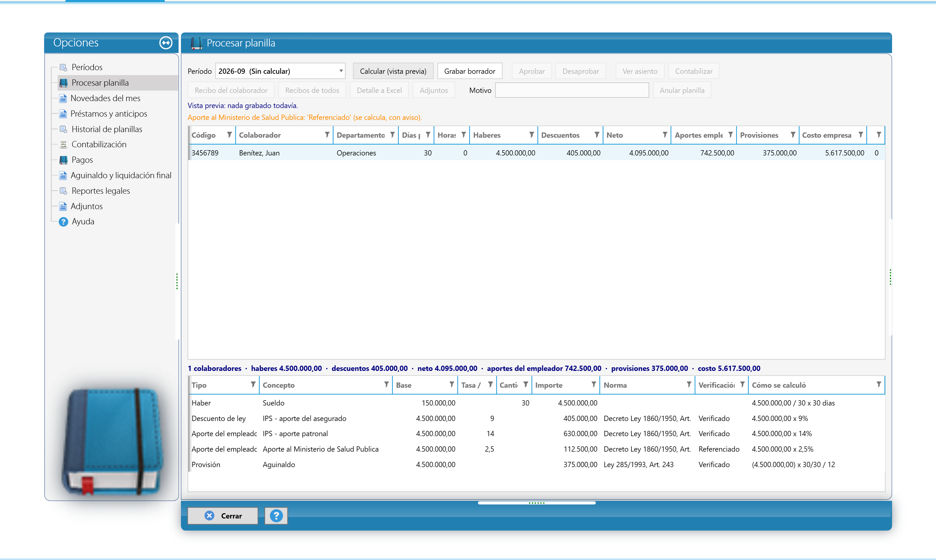Open the Tipo column filter in detail grid
The width and height of the screenshot is (936, 560).
tap(253, 384)
